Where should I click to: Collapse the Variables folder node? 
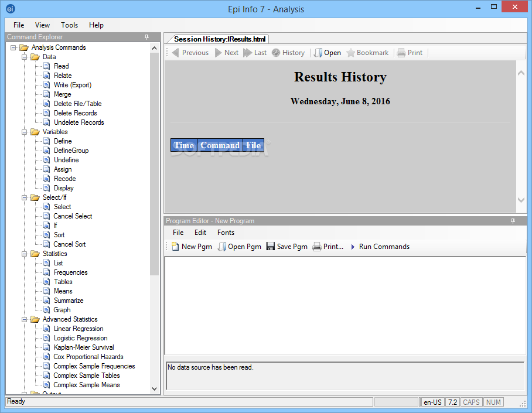coord(25,132)
